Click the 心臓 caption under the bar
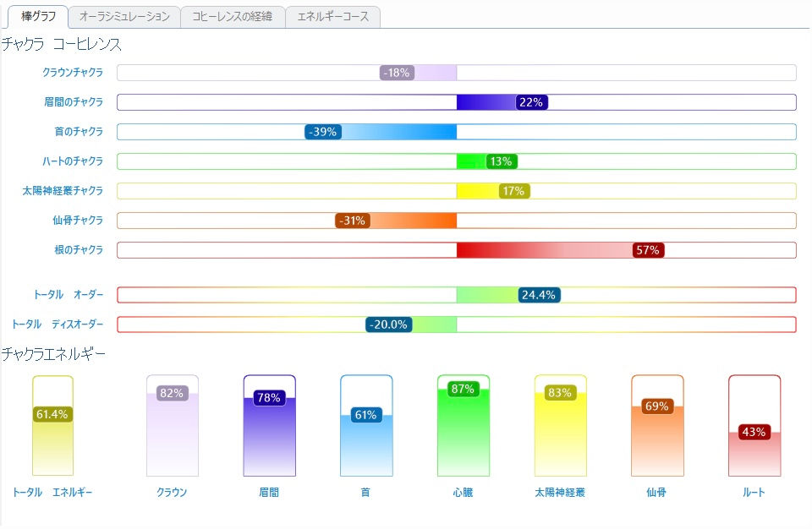The width and height of the screenshot is (812, 529). click(463, 493)
